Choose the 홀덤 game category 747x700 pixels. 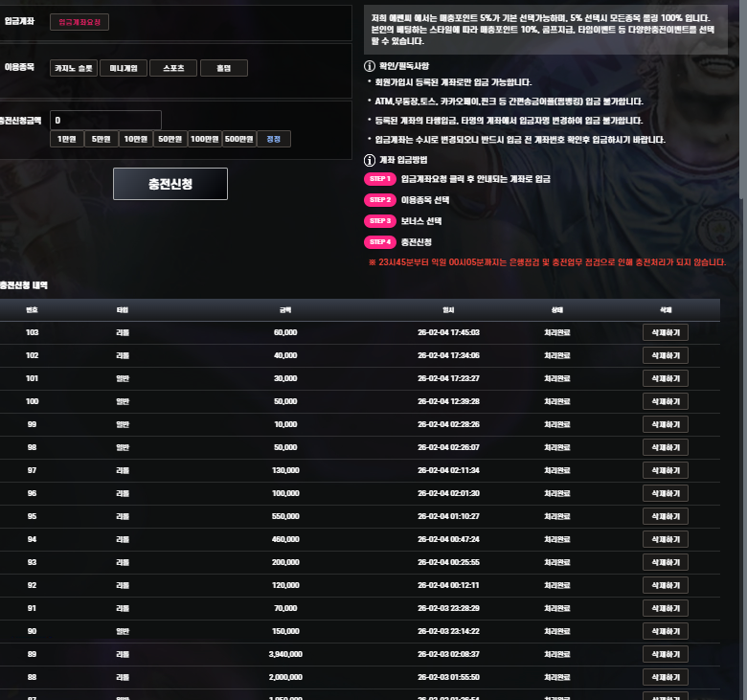coord(224,68)
